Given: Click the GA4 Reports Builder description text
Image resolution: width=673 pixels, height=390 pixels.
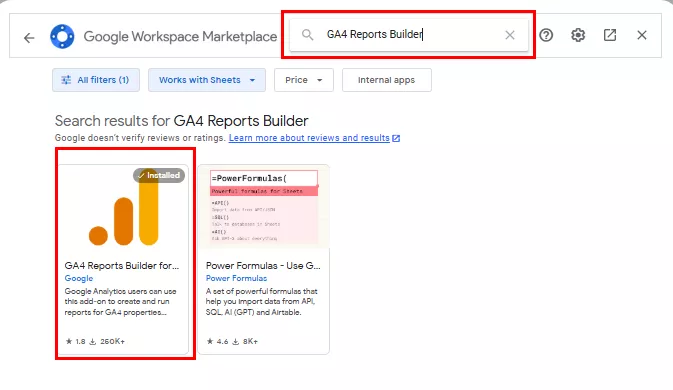Looking at the screenshot, I should click(121, 302).
